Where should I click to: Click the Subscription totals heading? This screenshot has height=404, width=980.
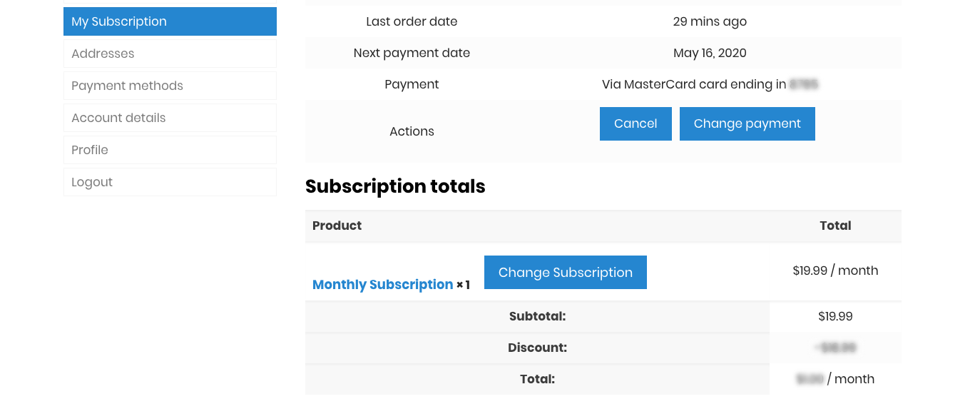point(395,186)
